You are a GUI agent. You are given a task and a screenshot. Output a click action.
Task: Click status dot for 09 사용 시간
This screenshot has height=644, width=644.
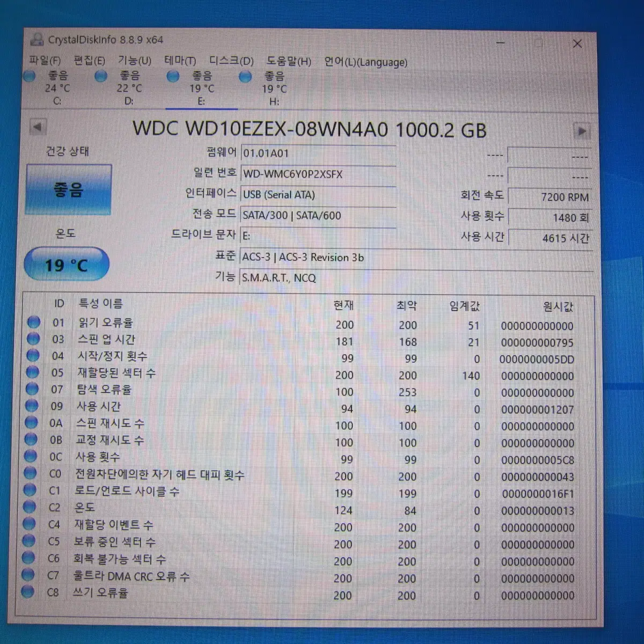click(32, 406)
